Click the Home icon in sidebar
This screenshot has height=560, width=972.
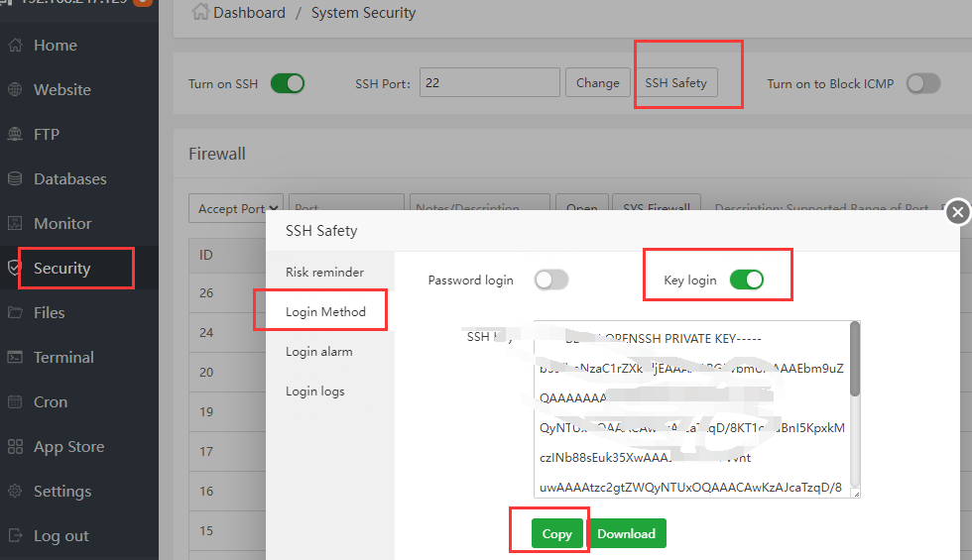click(15, 46)
